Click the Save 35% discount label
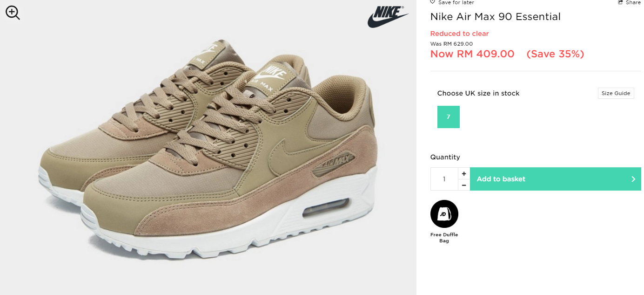Image resolution: width=644 pixels, height=295 pixels. [x=556, y=54]
